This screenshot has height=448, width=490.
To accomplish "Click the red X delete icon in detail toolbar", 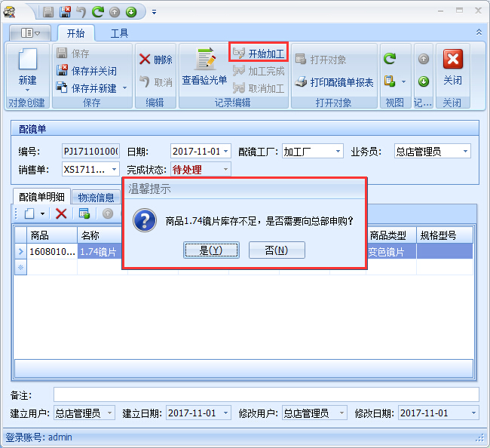I will tap(62, 213).
